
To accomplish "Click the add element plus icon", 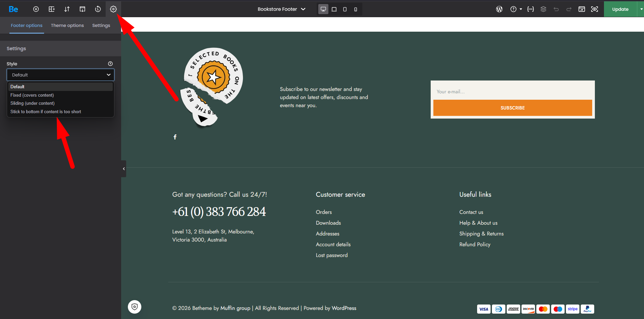I will point(36,9).
